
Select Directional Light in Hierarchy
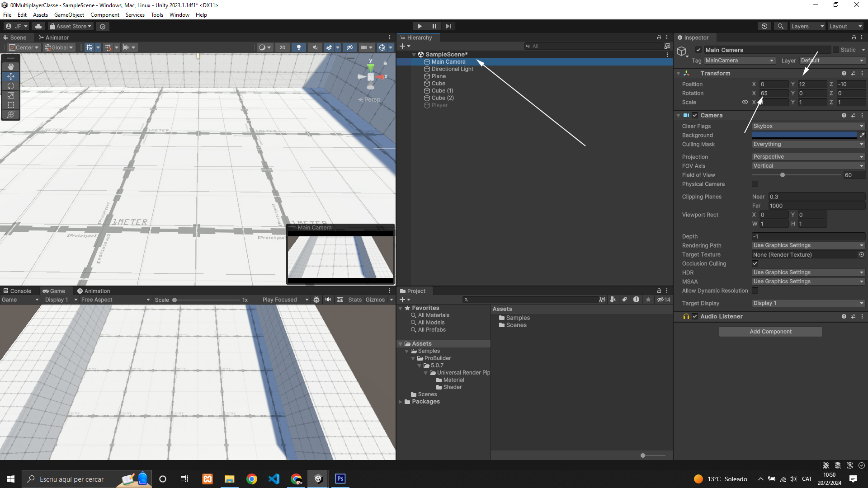point(452,69)
